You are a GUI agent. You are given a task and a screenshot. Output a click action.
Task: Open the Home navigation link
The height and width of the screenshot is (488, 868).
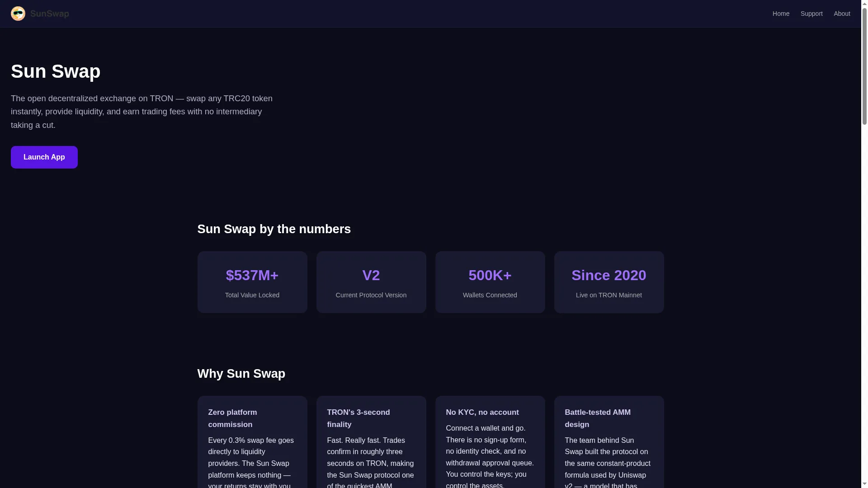coord(781,14)
